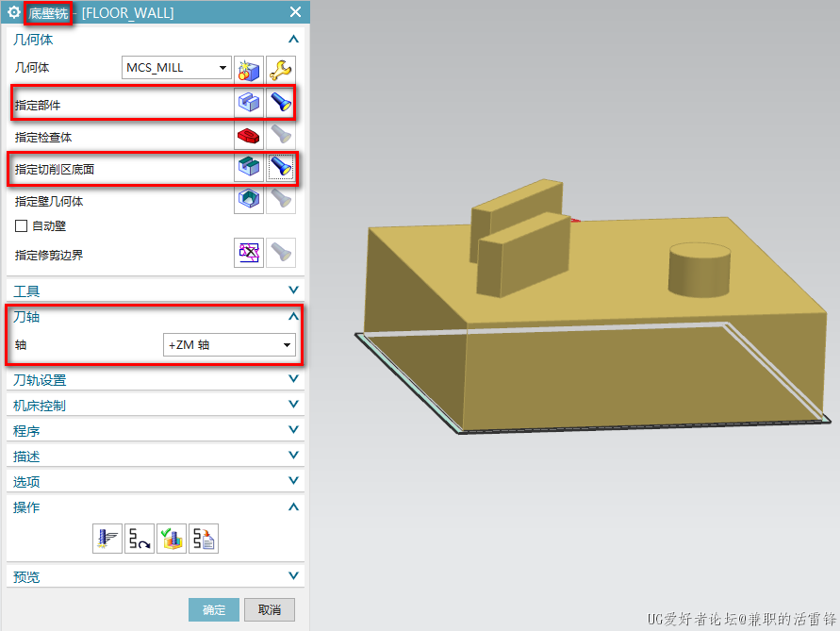The height and width of the screenshot is (631, 840).
Task: Expand the 工具 section
Action: click(x=293, y=291)
